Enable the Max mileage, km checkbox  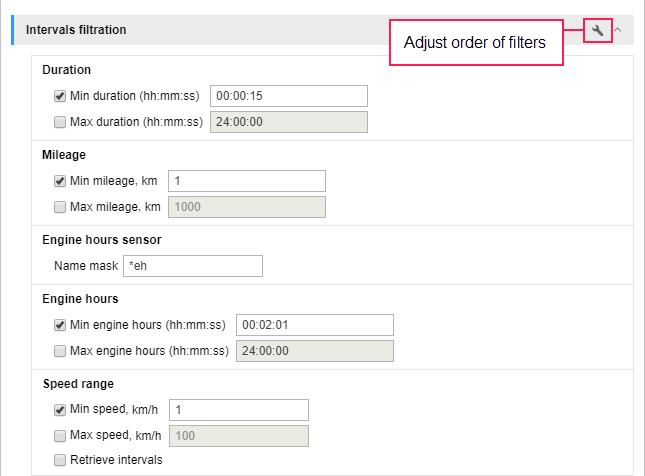click(x=60, y=207)
